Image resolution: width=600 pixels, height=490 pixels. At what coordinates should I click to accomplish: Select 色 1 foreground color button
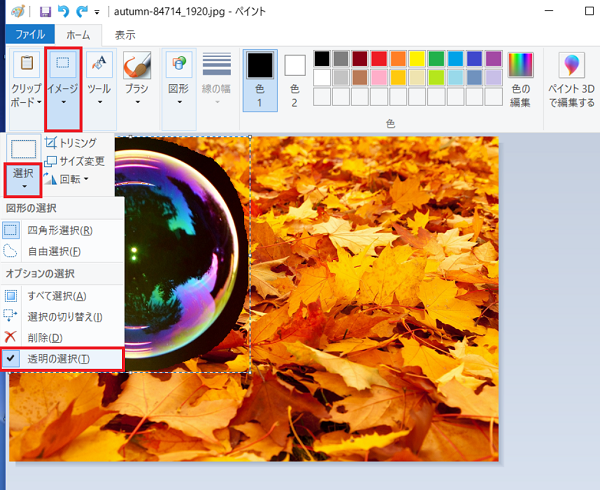tap(260, 80)
